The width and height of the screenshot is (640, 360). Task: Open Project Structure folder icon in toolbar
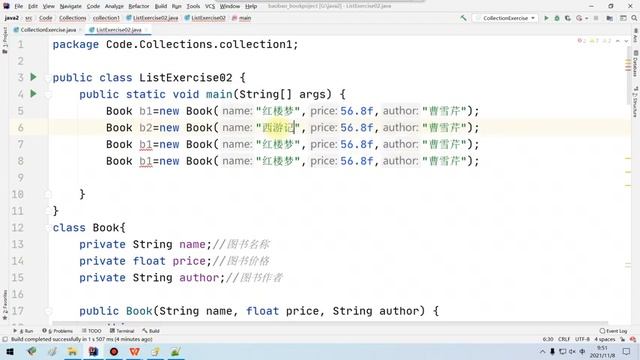coord(609,18)
